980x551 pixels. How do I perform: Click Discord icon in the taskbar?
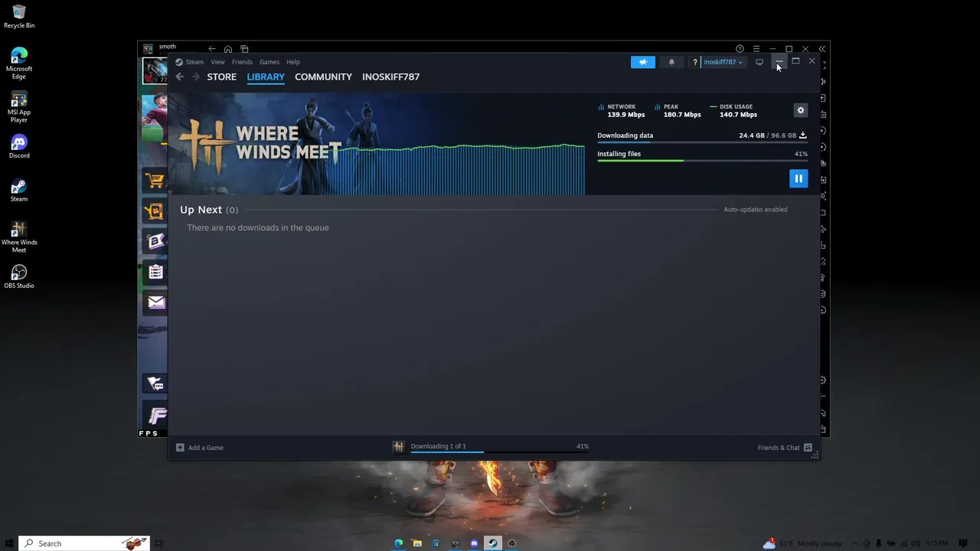(474, 543)
